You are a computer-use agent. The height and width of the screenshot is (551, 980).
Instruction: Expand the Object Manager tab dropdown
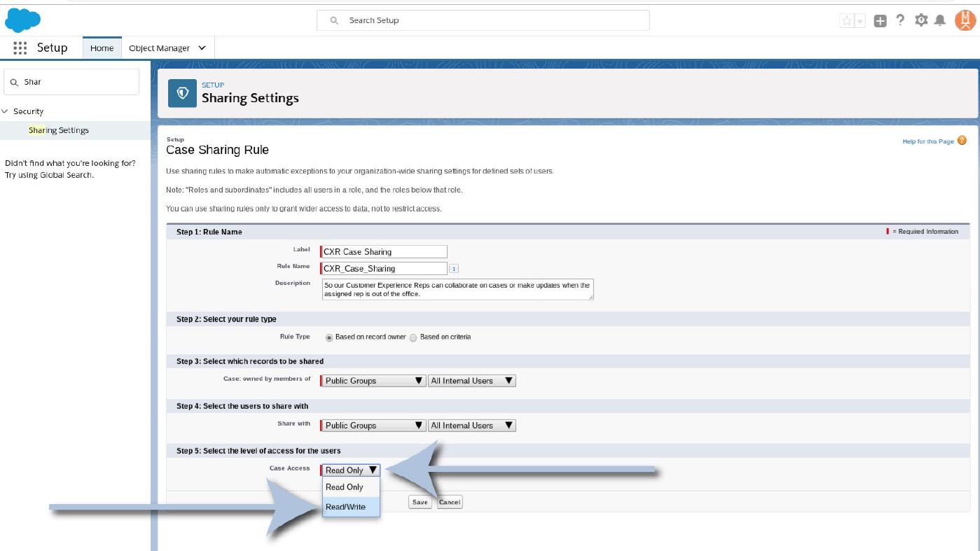point(202,48)
